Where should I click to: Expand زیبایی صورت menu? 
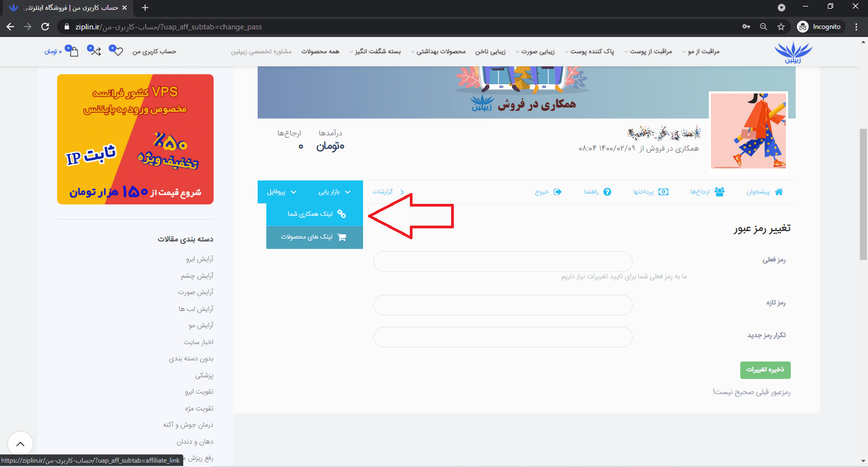pos(535,52)
